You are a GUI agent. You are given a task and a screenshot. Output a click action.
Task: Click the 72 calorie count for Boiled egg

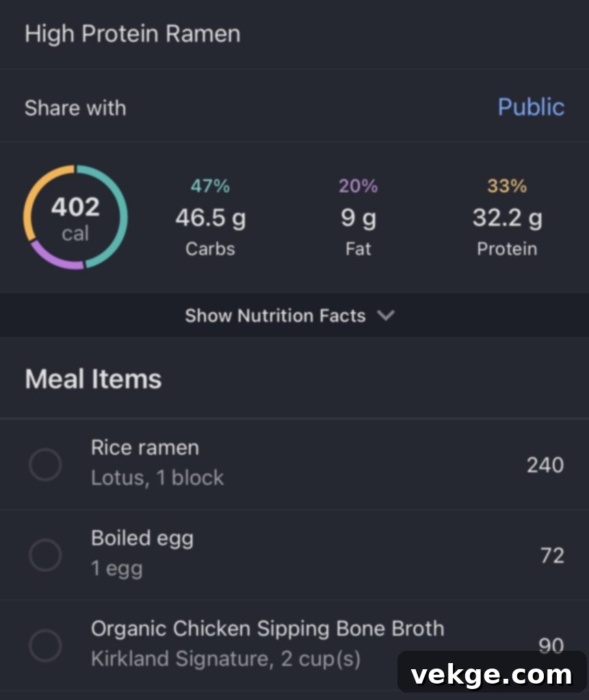[551, 556]
